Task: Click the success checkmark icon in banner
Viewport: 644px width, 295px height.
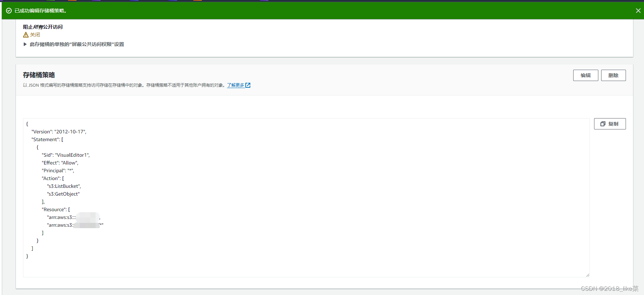Action: [x=9, y=11]
